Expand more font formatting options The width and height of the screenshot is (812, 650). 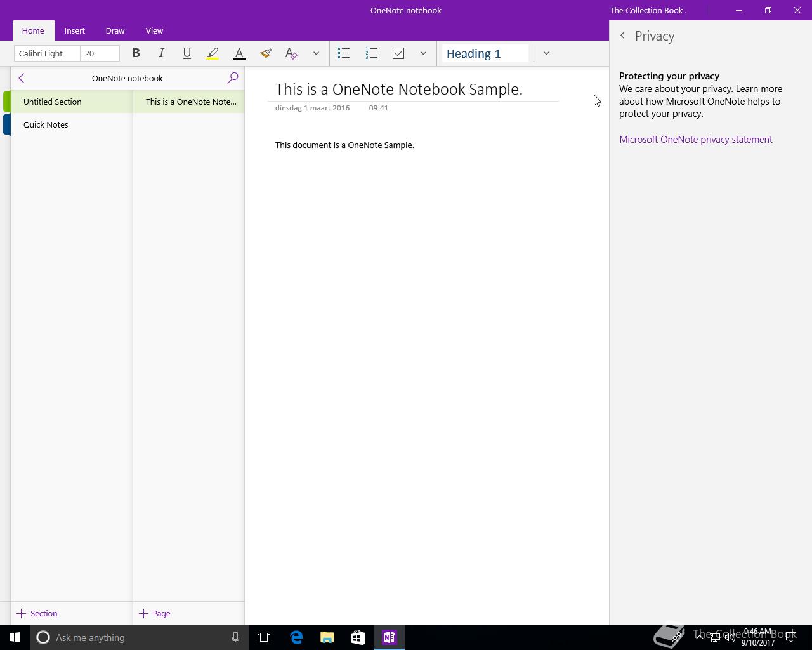point(316,53)
